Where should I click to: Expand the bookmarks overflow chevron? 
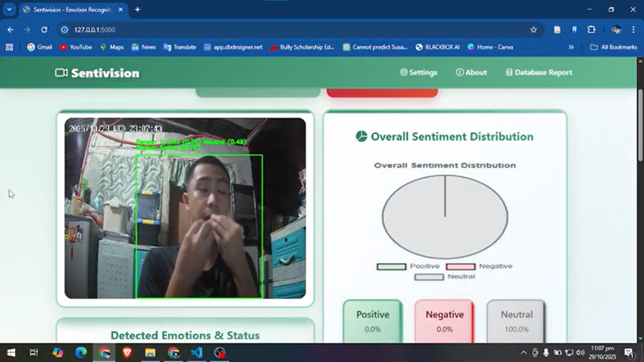571,47
